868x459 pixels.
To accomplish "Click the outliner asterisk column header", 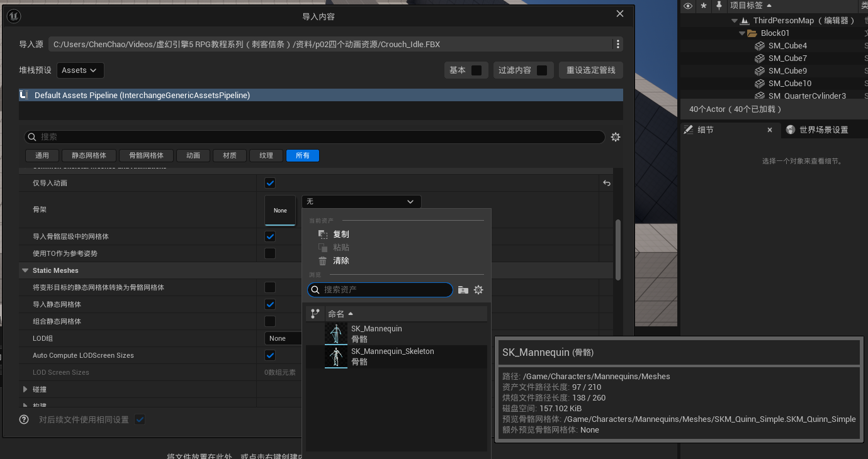I will tap(704, 6).
